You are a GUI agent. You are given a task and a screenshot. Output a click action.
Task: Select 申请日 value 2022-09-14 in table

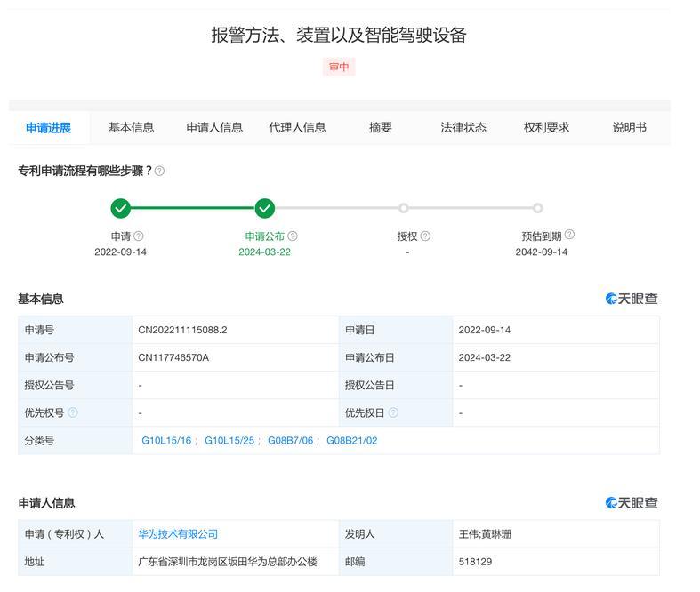tap(485, 330)
